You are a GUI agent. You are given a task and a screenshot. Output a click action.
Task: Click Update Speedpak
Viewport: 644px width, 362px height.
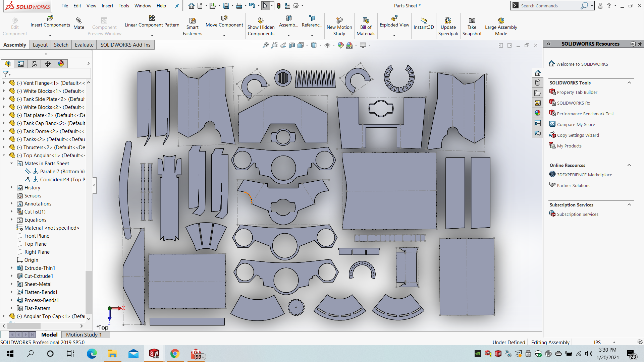[x=448, y=26]
